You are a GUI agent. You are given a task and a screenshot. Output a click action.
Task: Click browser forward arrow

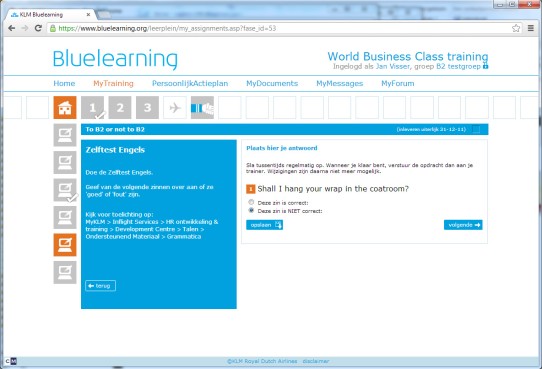coord(25,28)
